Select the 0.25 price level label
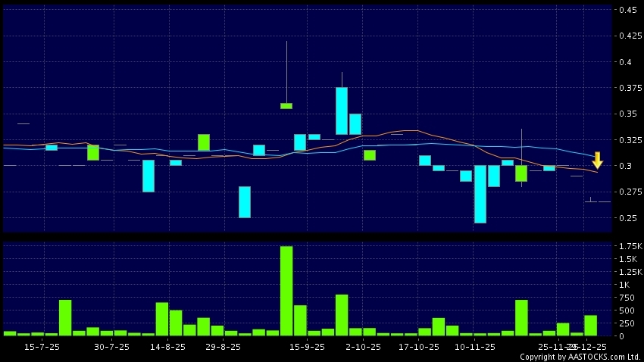The width and height of the screenshot is (644, 362). coord(629,218)
